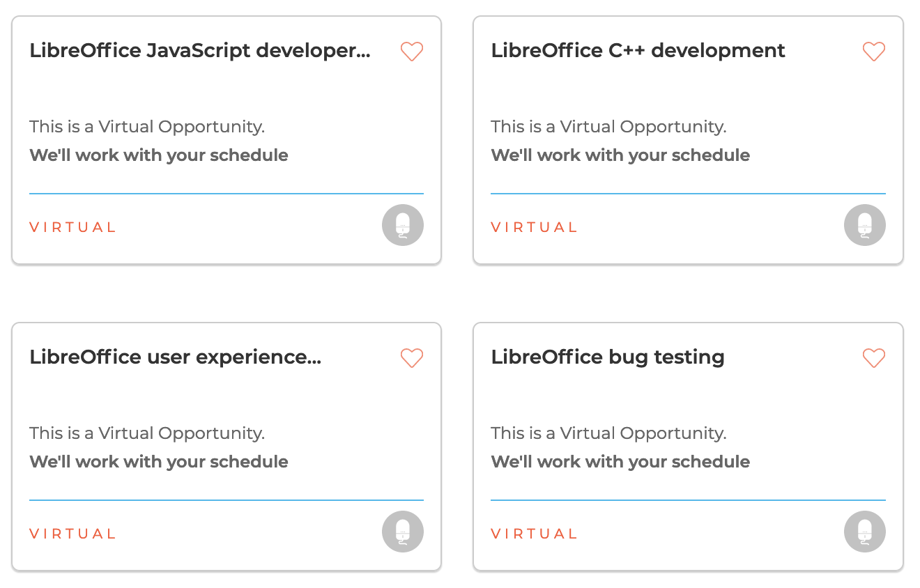Click schedule text on JavaScript developer card
This screenshot has height=588, width=920.
(159, 155)
